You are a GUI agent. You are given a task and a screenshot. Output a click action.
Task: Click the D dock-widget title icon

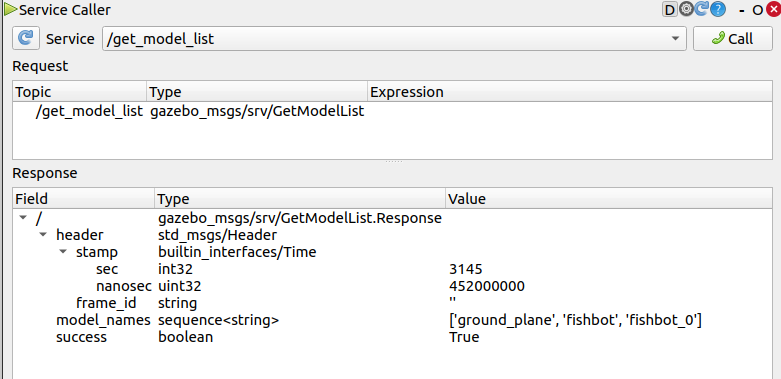pyautogui.click(x=670, y=9)
